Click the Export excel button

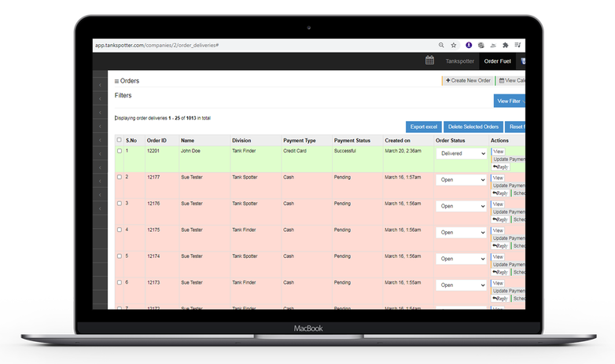pos(424,127)
